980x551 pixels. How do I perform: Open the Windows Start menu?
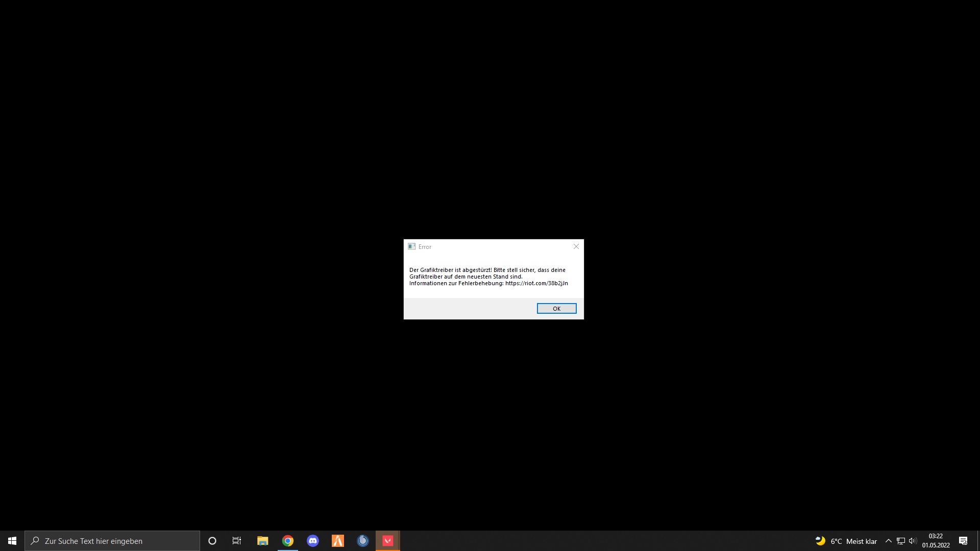point(12,541)
